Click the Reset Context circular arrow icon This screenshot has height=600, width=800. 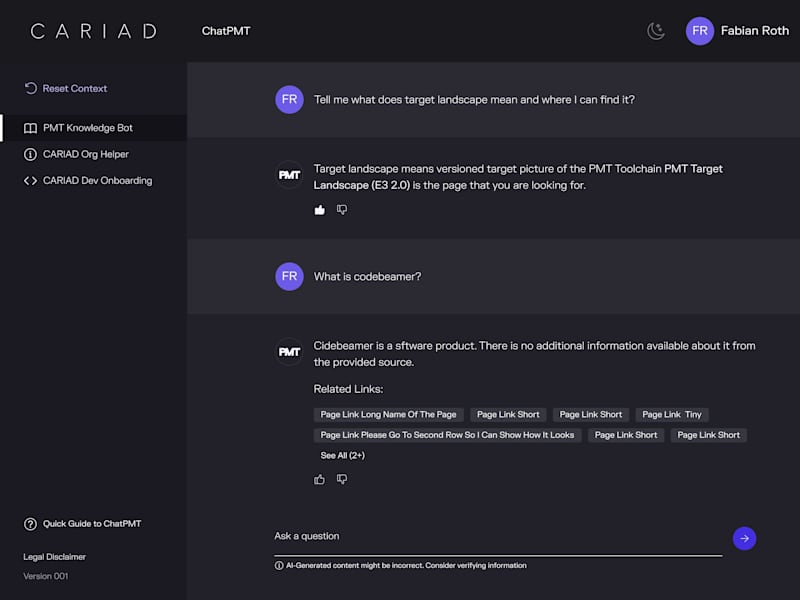pos(31,88)
